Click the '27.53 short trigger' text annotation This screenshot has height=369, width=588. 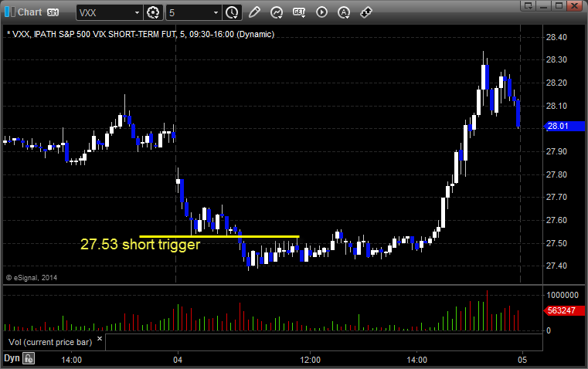pos(141,244)
